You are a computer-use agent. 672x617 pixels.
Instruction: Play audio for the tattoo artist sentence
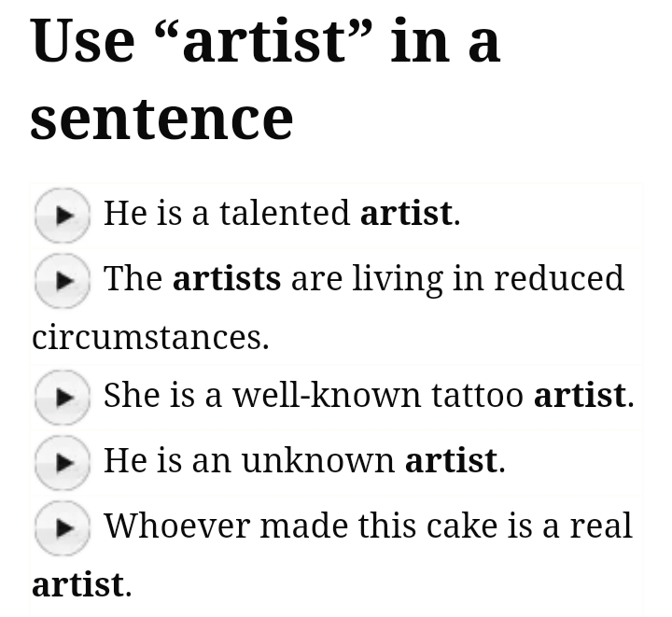(62, 397)
